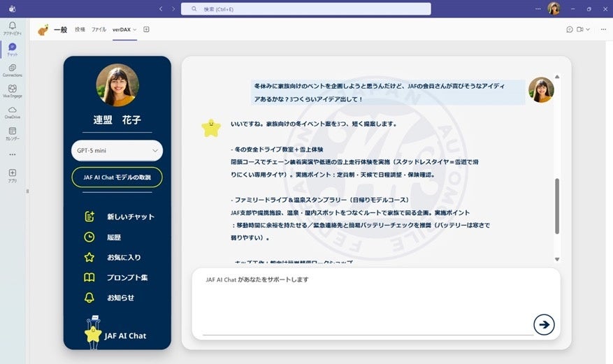The width and height of the screenshot is (613, 364).
Task: Select the verDAX tab
Action: point(122,29)
